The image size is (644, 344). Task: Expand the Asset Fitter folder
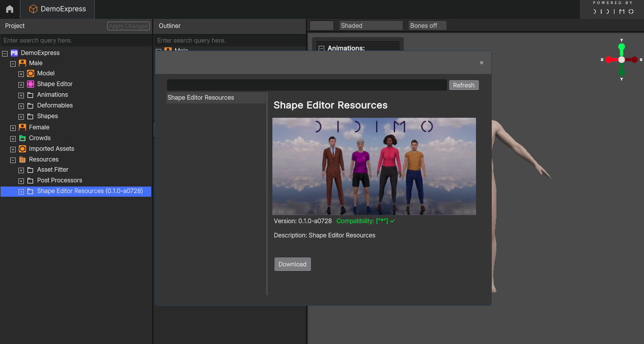point(21,170)
